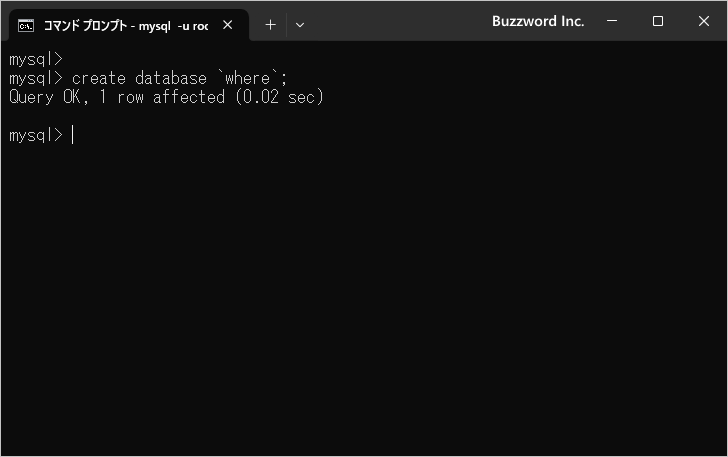The image size is (728, 457).
Task: Click the last mysql> prompt label
Action: (x=35, y=135)
